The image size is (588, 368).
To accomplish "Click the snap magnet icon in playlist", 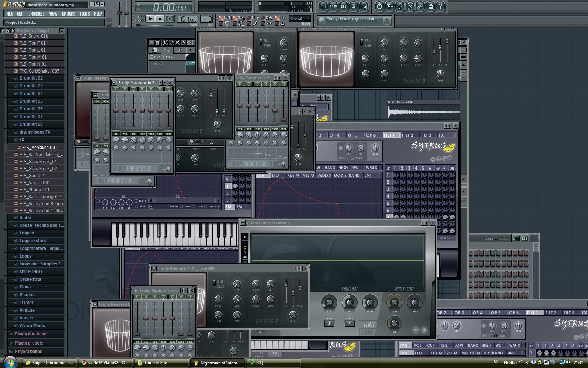I will click(157, 42).
